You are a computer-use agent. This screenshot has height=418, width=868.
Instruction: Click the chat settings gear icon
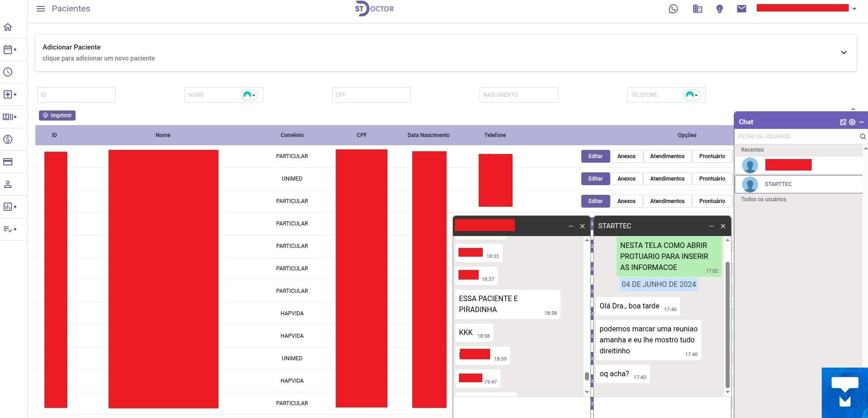[x=852, y=122]
